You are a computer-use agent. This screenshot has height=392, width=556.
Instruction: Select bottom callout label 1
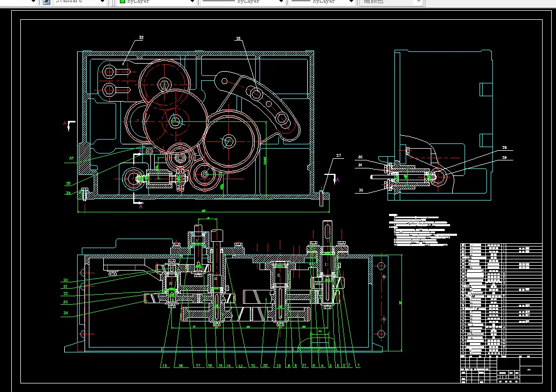pyautogui.click(x=359, y=365)
